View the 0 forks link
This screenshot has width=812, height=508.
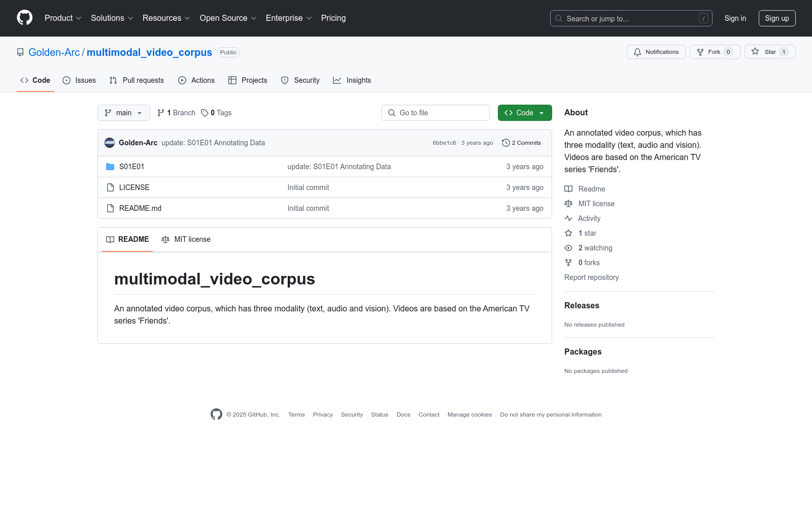coord(582,263)
